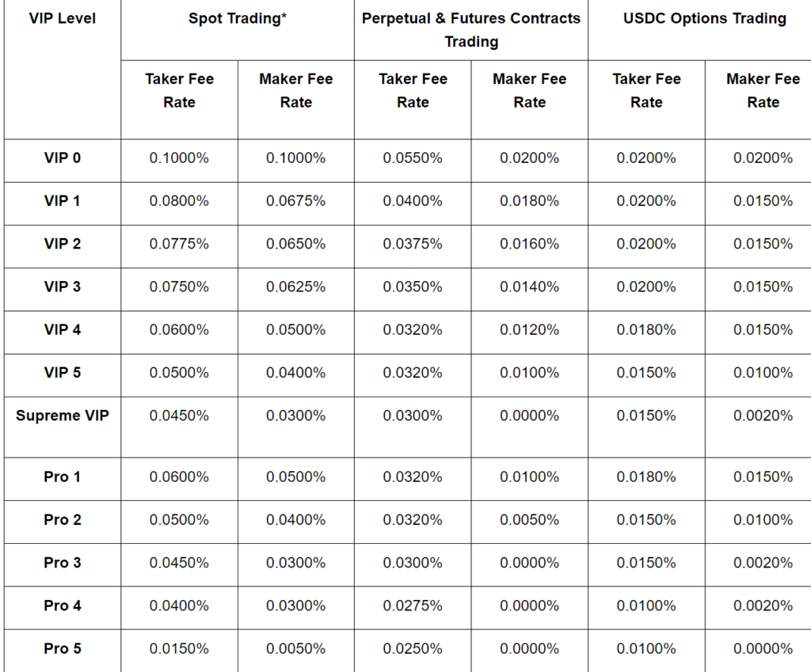The width and height of the screenshot is (811, 672).
Task: Click Taker Fee Rate under Spot Trading
Action: (x=179, y=90)
